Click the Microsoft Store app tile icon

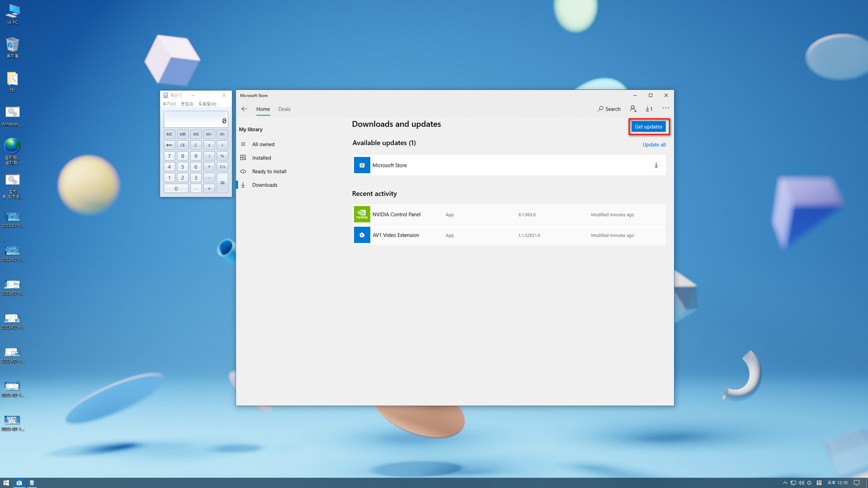(362, 165)
